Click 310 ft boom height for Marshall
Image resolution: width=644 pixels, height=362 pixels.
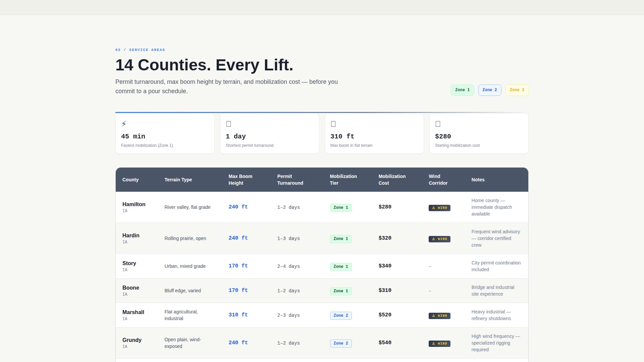(x=238, y=315)
